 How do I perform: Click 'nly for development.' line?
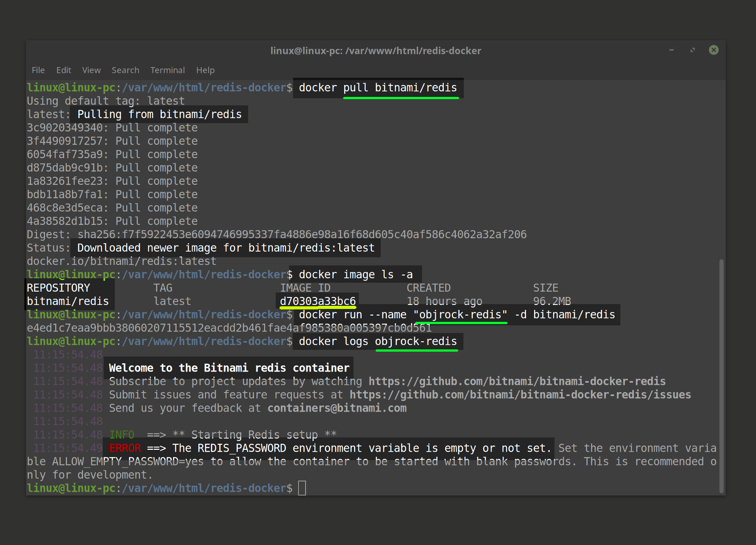pyautogui.click(x=90, y=475)
